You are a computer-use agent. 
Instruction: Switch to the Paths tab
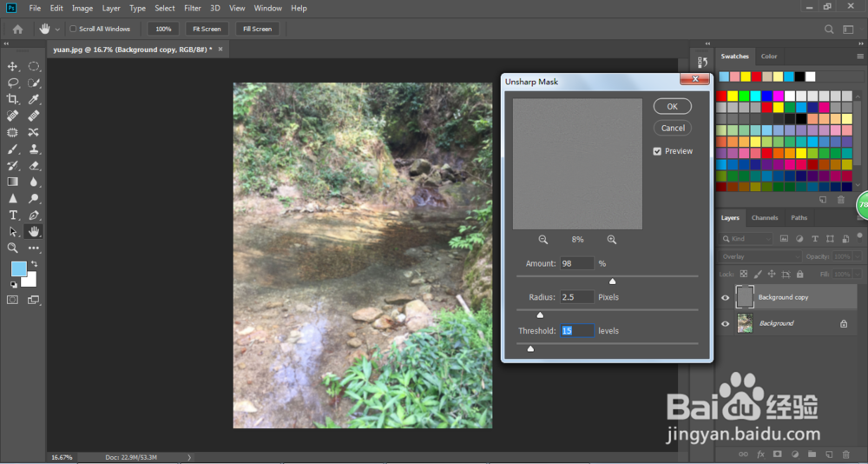[799, 218]
